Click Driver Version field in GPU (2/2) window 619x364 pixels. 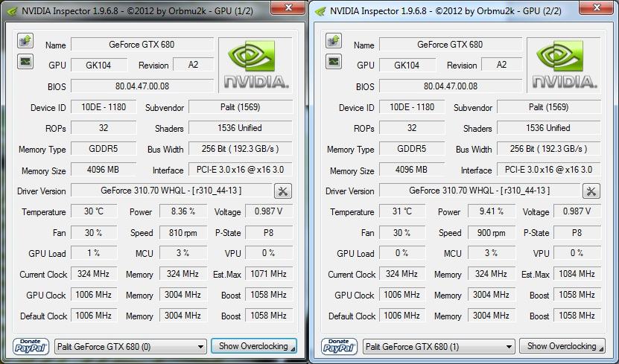click(x=480, y=191)
